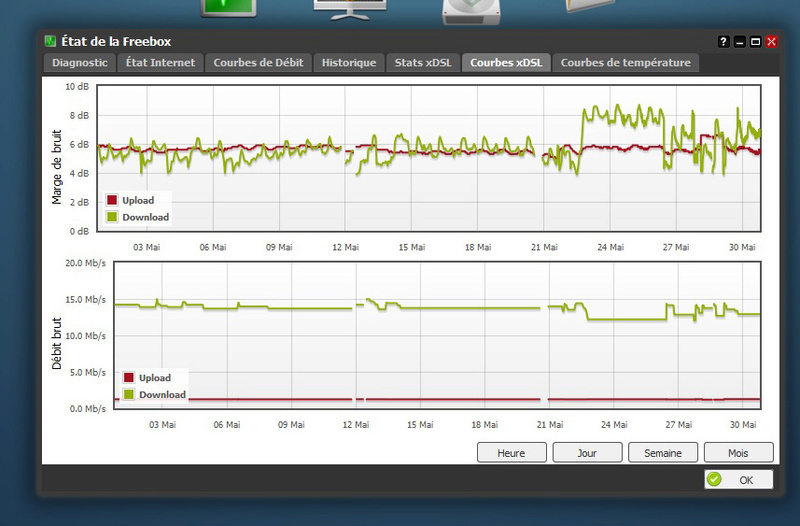Click the Débit brut axis title
This screenshot has height=526, width=800.
pos(57,343)
